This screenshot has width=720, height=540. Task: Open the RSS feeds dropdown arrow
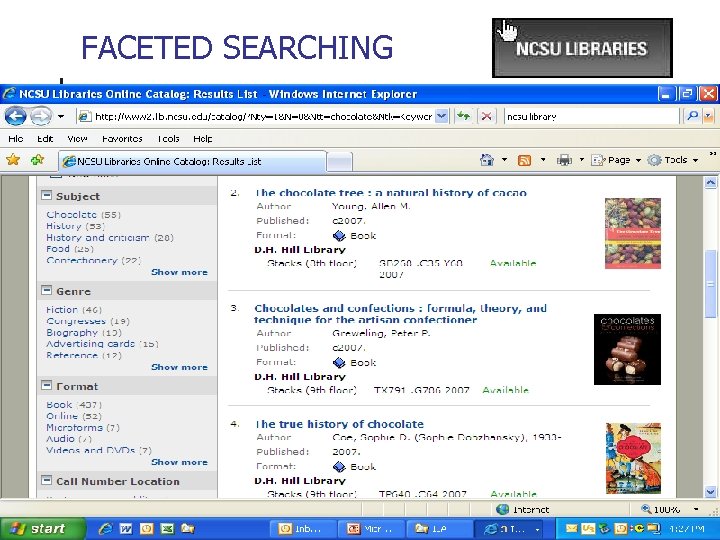click(543, 160)
